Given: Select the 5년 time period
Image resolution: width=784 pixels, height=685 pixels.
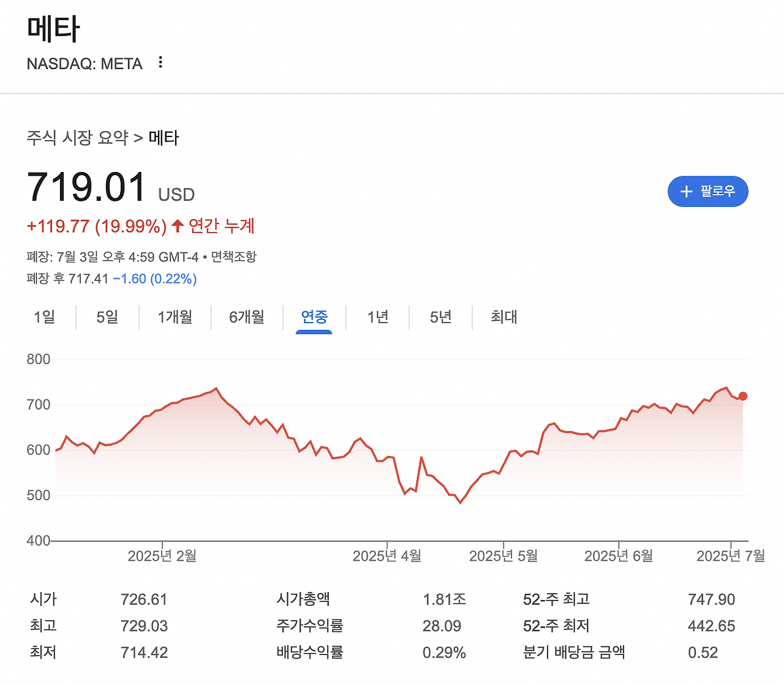Looking at the screenshot, I should click(x=439, y=318).
